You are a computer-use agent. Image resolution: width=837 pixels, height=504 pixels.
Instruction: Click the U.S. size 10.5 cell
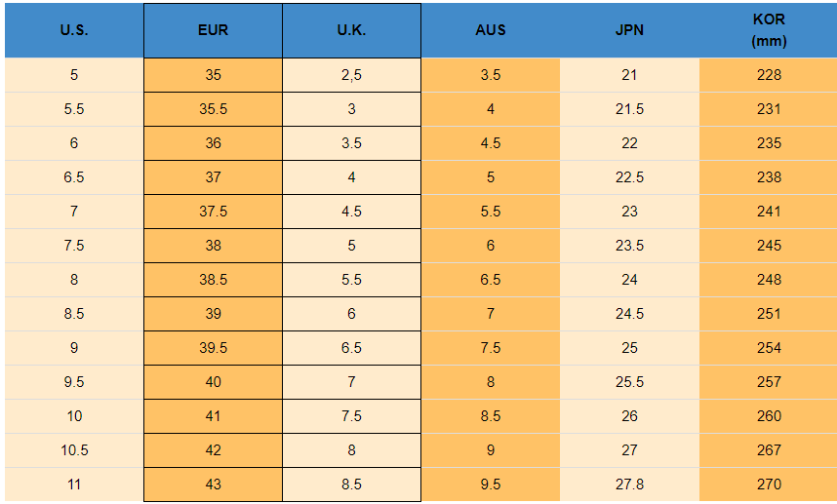point(74,450)
